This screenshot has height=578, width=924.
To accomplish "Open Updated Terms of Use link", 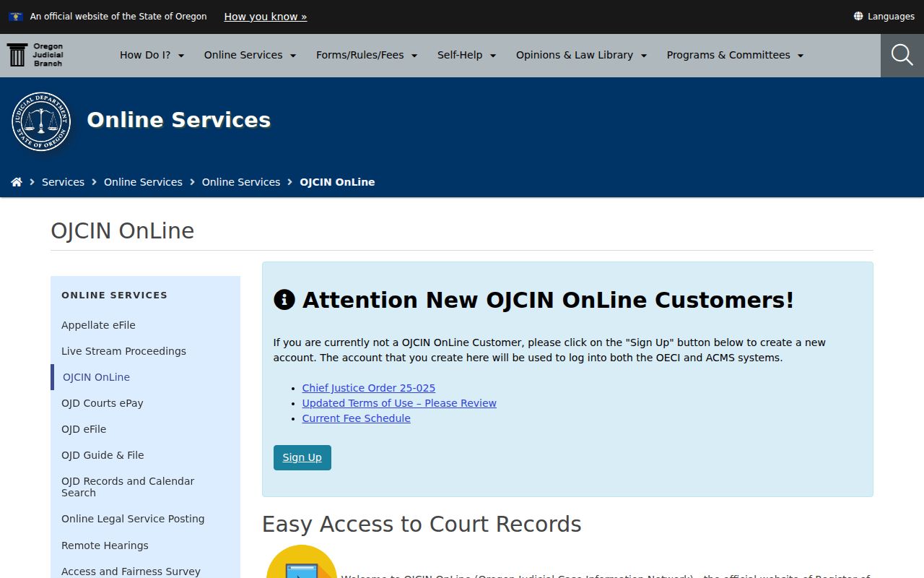I will pyautogui.click(x=399, y=403).
